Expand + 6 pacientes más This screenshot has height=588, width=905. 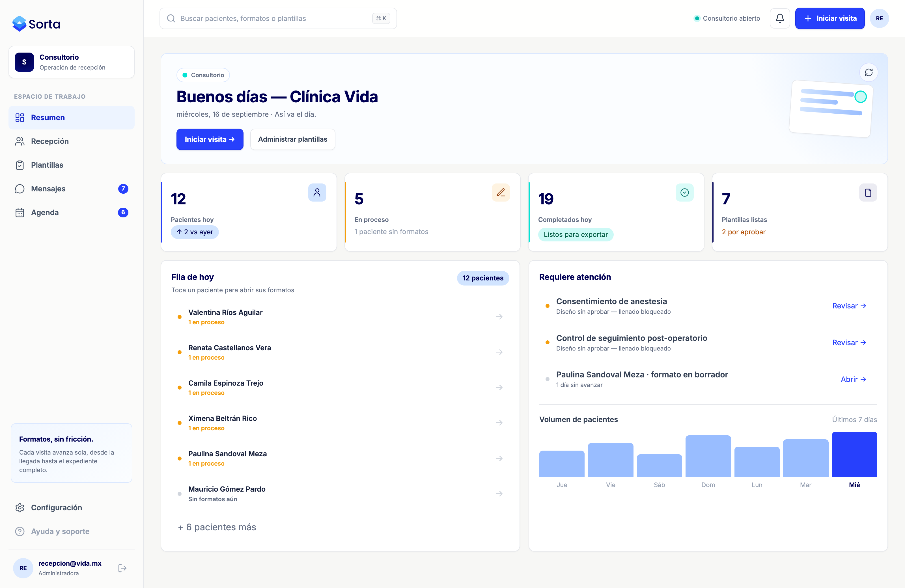tap(217, 527)
